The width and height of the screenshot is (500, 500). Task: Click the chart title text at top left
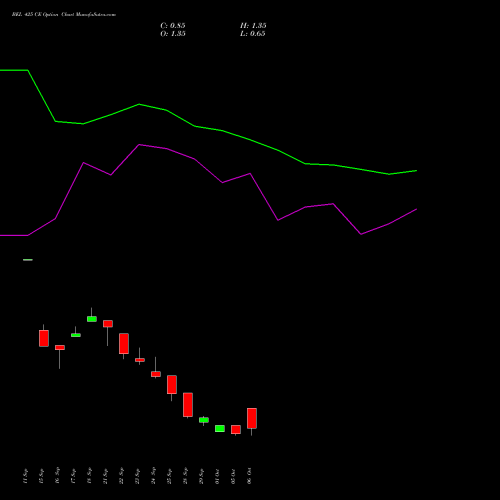coord(64,15)
